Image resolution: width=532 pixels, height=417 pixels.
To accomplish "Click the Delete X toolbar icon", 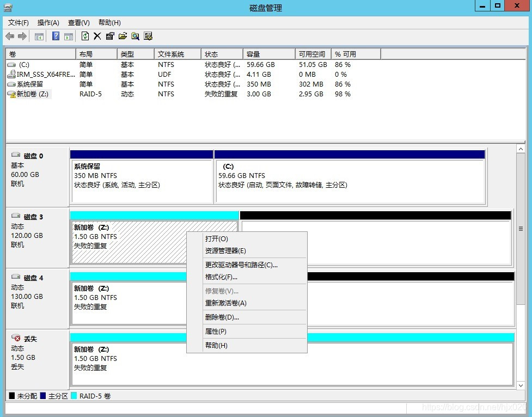I will 97,36.
